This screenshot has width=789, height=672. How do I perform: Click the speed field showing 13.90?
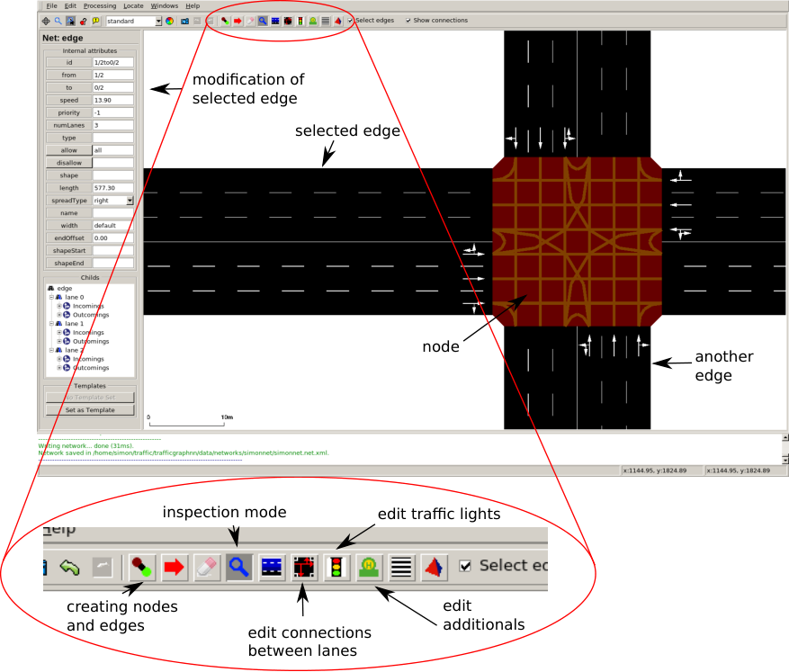[x=113, y=100]
